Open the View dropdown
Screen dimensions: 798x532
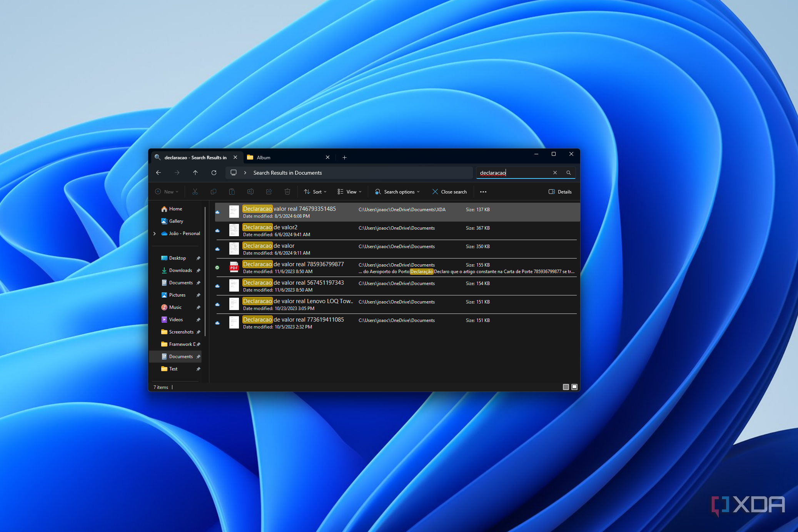[349, 192]
